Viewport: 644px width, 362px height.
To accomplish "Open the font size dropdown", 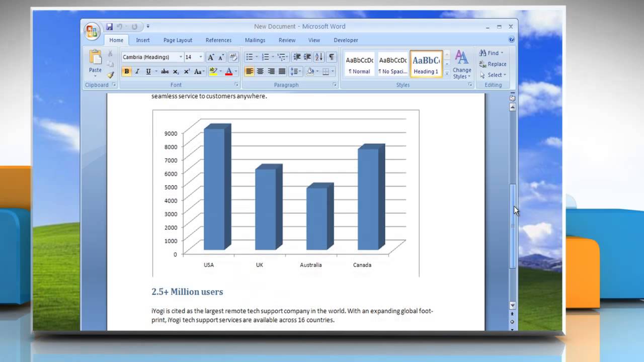I will tap(201, 57).
